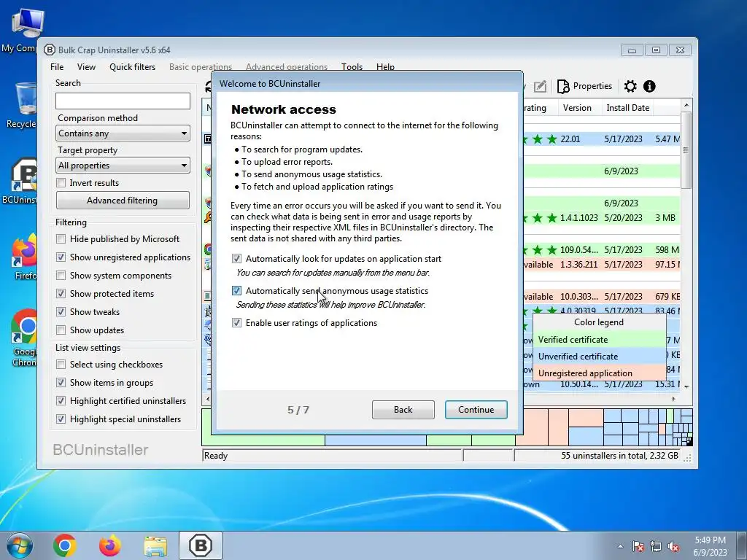This screenshot has height=560, width=747.
Task: Enable Show updates checkbox
Action: (x=61, y=330)
